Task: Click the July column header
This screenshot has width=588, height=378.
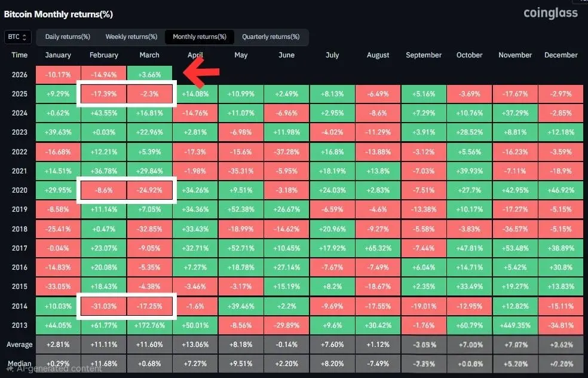Action: (x=332, y=55)
